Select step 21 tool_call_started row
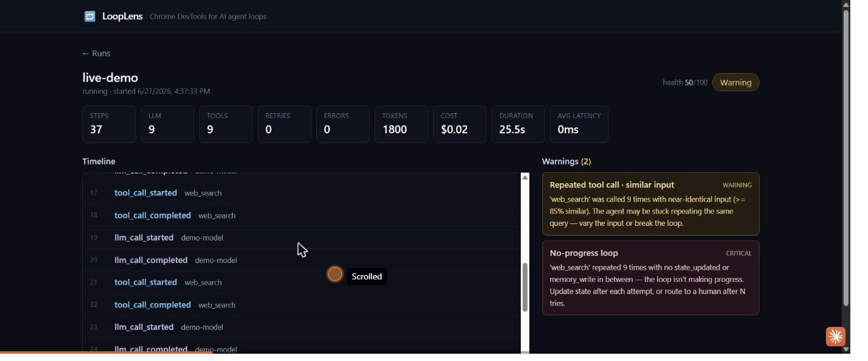The width and height of the screenshot is (868, 361). coord(302,282)
